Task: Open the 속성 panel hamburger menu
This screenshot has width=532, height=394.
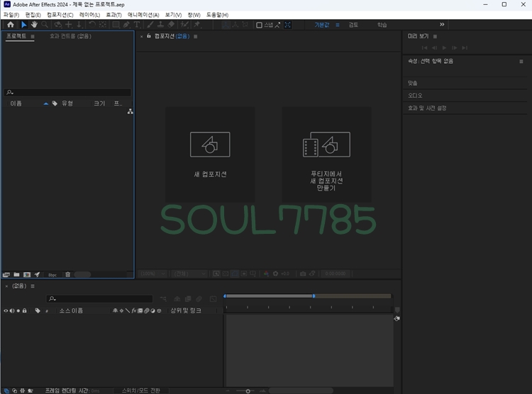Action: 521,62
